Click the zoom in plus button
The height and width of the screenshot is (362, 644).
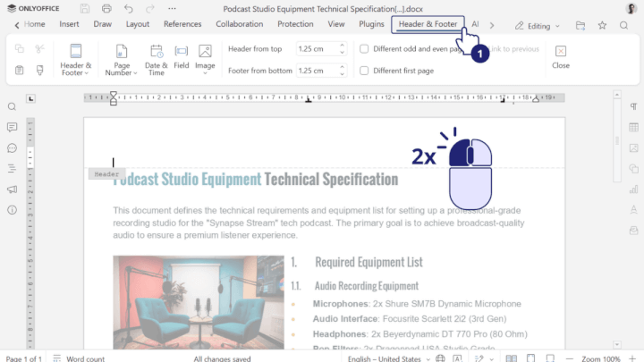pyautogui.click(x=633, y=358)
